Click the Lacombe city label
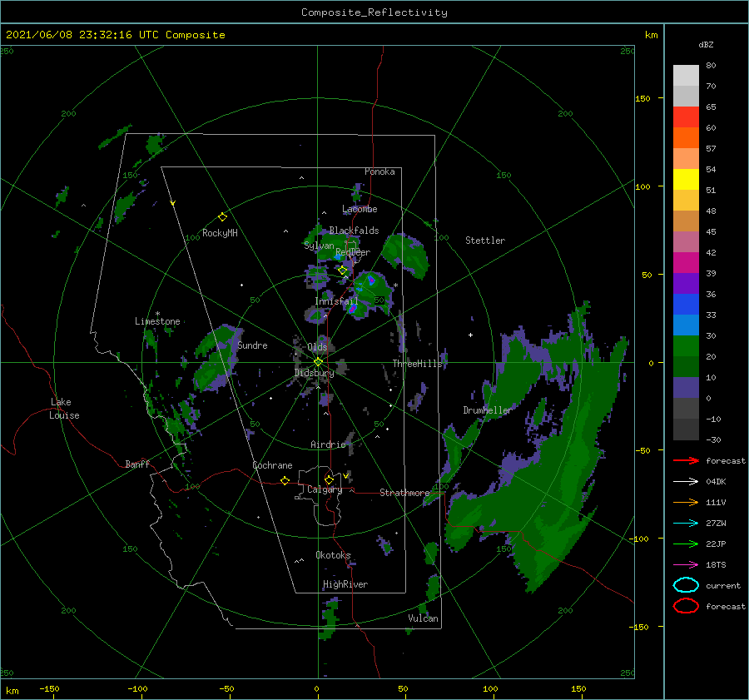 [x=360, y=209]
